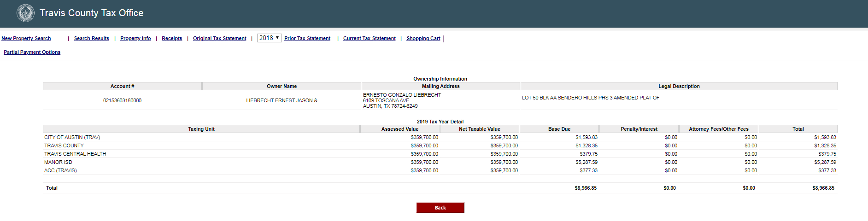Click the Attorney Fees/Other Fees header
868x221 pixels.
[719, 129]
